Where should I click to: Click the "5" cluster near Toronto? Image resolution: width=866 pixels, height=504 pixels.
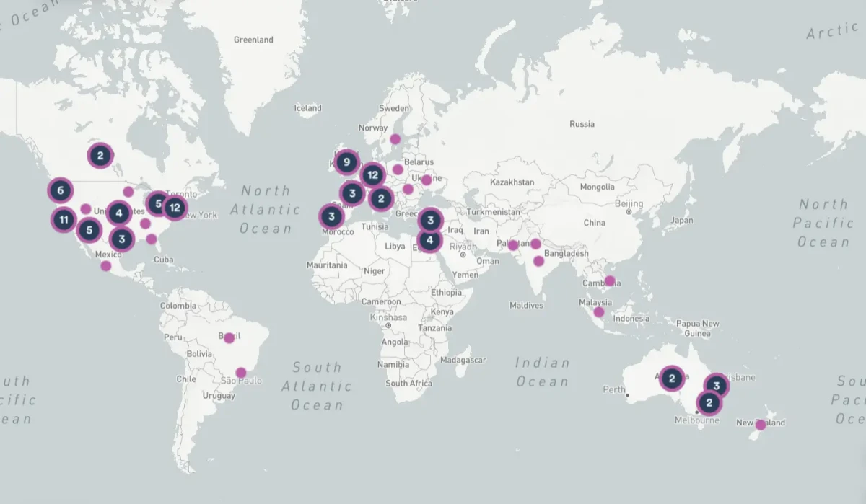tap(159, 204)
